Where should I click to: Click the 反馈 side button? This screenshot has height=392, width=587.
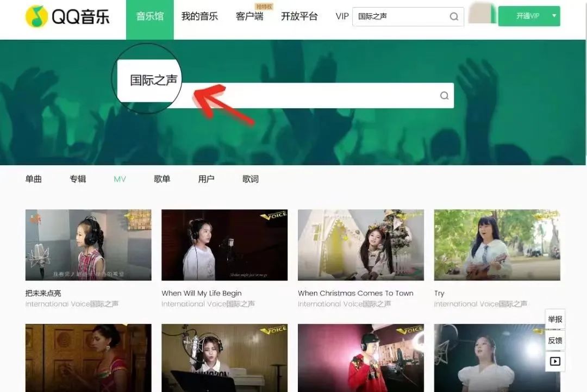(x=555, y=340)
